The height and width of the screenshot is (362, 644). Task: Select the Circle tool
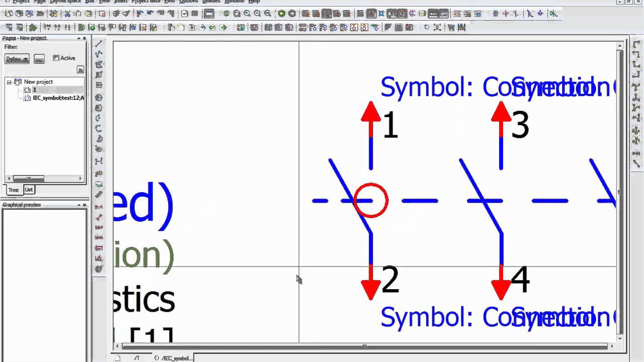click(x=99, y=97)
